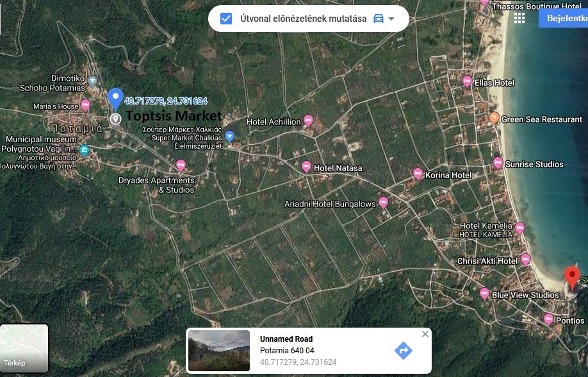Viewport: 588px width, 377px height.
Task: Switch to Térkép map layer view
Action: 24,348
